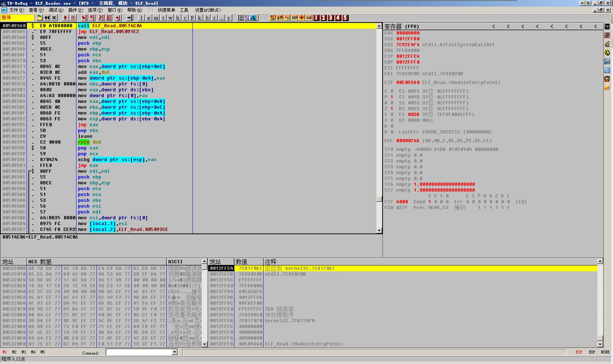Click the Step Over toolbar icon

(92, 18)
